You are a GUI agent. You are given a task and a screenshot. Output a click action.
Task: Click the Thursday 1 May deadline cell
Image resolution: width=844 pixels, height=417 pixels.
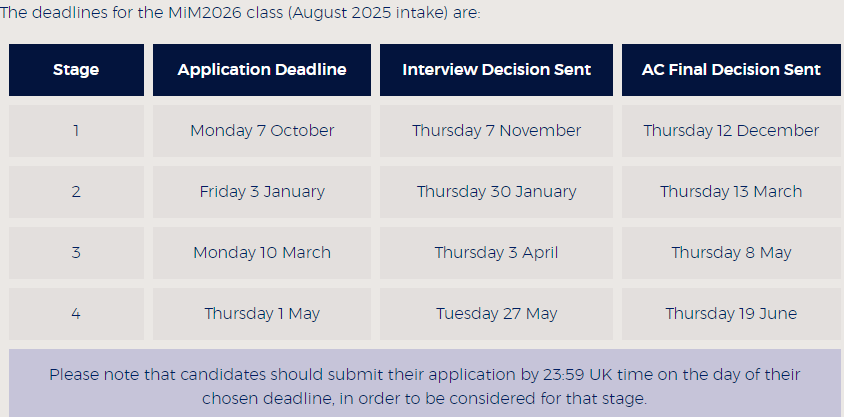(x=262, y=314)
